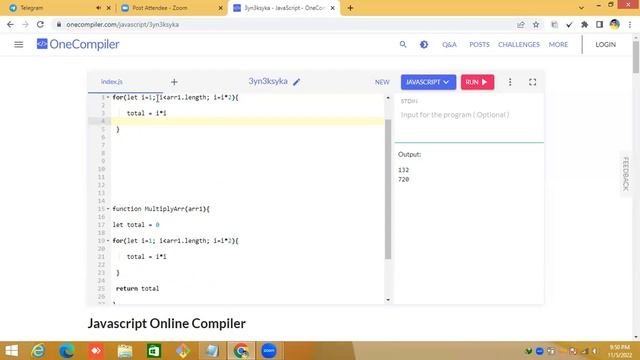Collapse the for loop at line 19
The width and height of the screenshot is (640, 360).
coord(108,241)
